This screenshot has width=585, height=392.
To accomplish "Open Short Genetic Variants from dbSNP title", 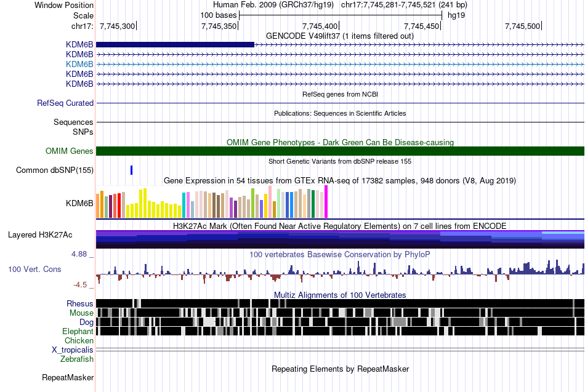I will pyautogui.click(x=340, y=161).
